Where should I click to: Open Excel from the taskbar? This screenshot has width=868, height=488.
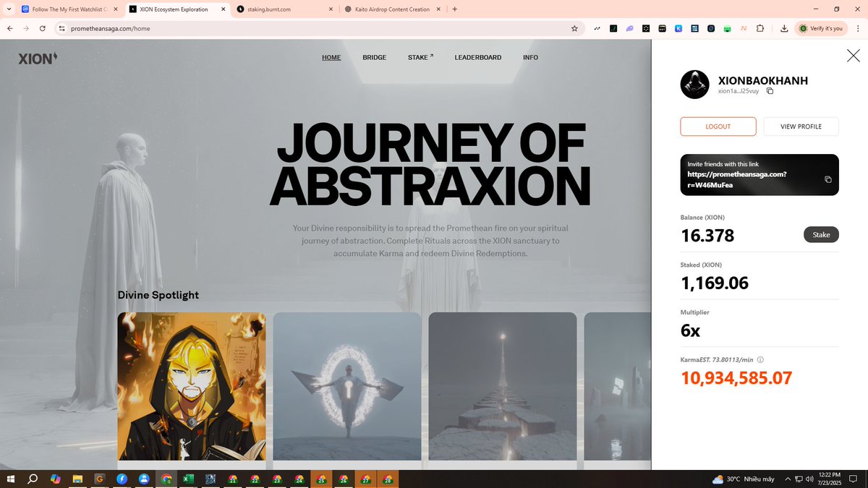[x=188, y=479]
